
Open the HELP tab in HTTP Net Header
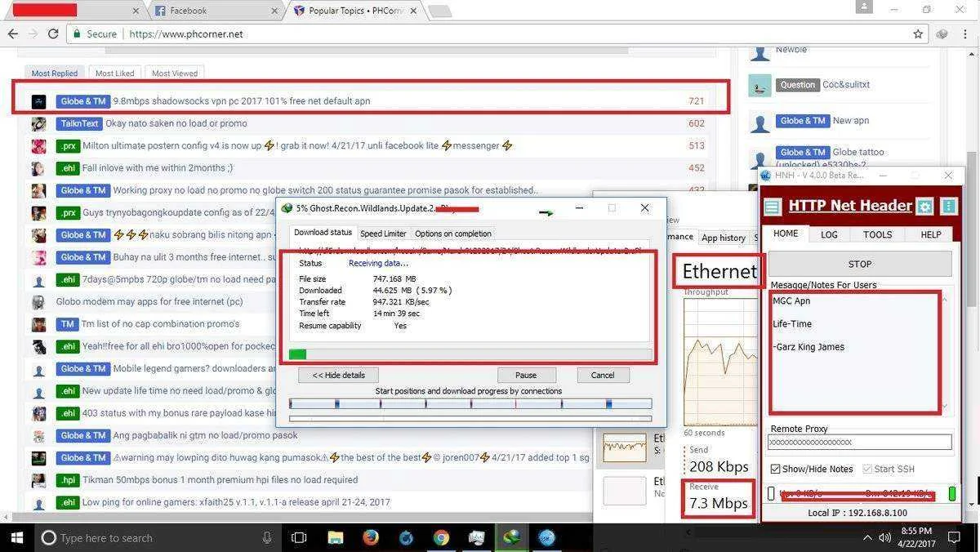click(931, 234)
